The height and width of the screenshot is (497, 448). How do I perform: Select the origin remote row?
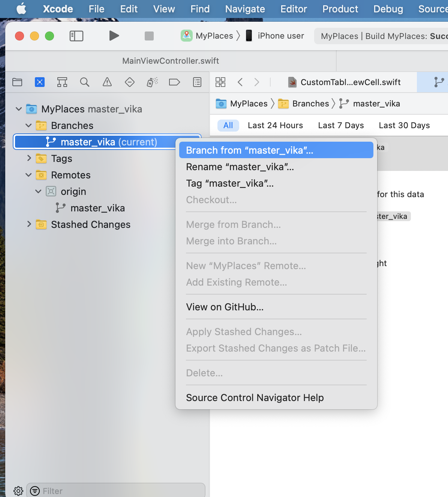pyautogui.click(x=73, y=192)
